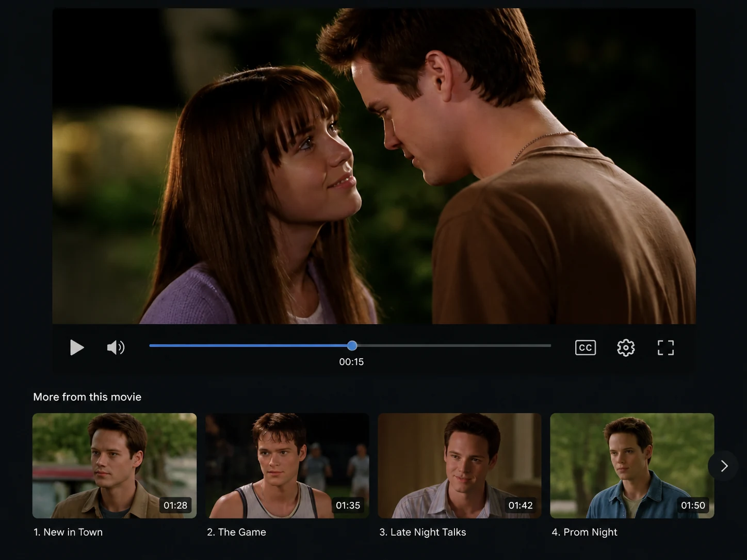Click the 01:50 duration badge
Image resolution: width=747 pixels, height=560 pixels.
(693, 505)
